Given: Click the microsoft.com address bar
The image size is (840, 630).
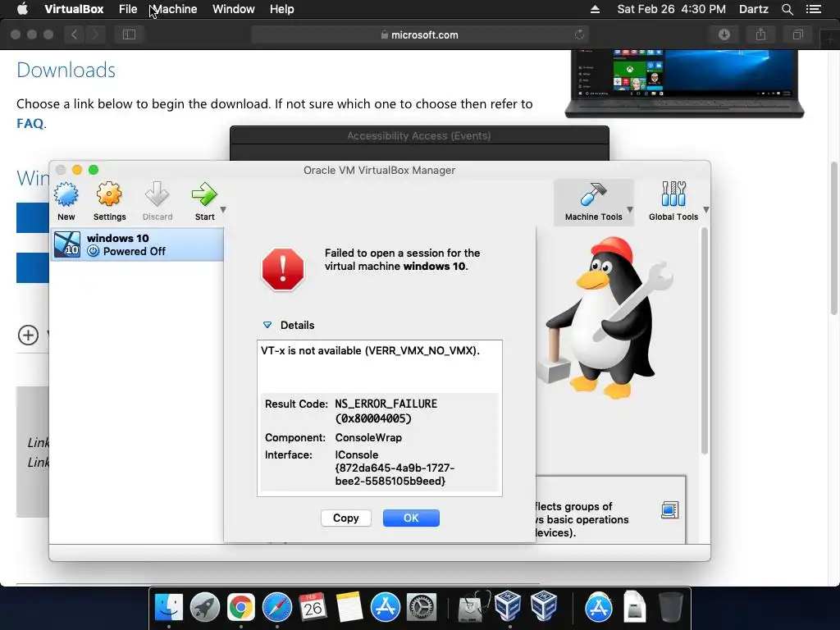Looking at the screenshot, I should click(x=419, y=34).
